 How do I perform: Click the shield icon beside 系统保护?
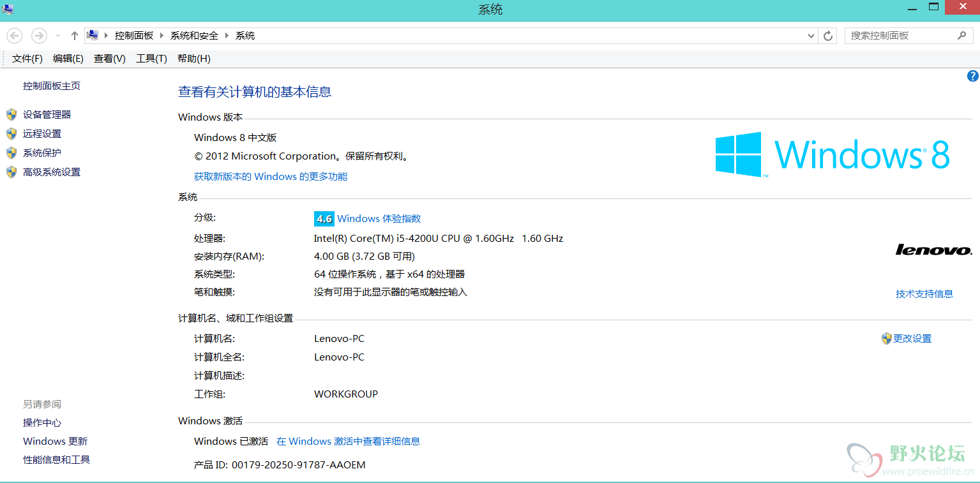(x=11, y=153)
